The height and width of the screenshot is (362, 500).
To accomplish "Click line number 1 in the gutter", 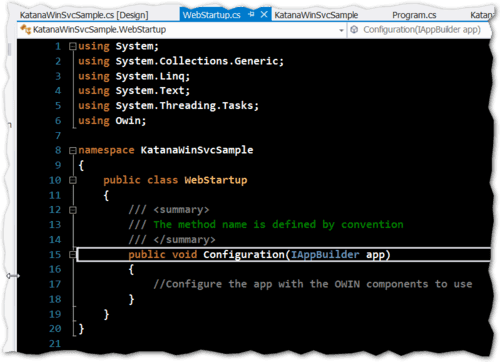I will click(x=58, y=46).
